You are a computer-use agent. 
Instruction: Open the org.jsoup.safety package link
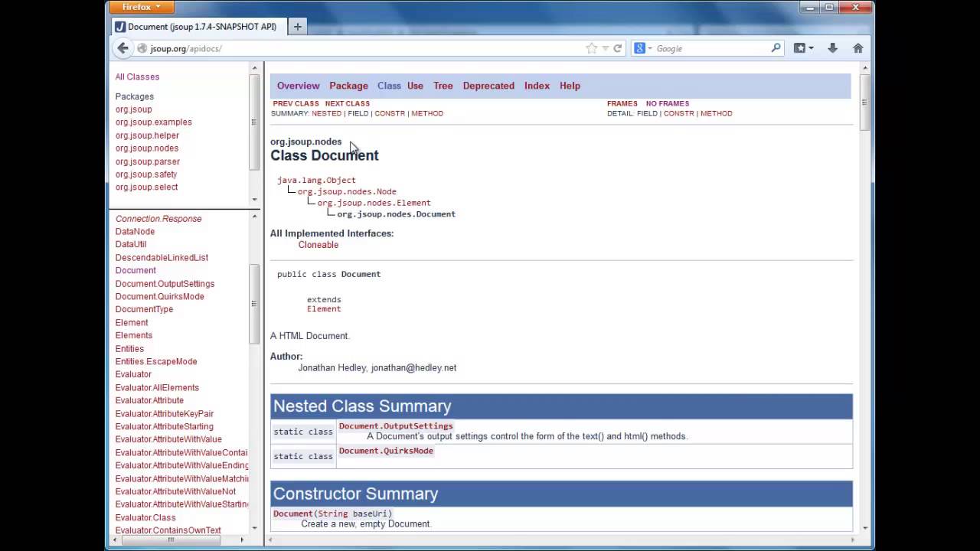click(x=146, y=174)
